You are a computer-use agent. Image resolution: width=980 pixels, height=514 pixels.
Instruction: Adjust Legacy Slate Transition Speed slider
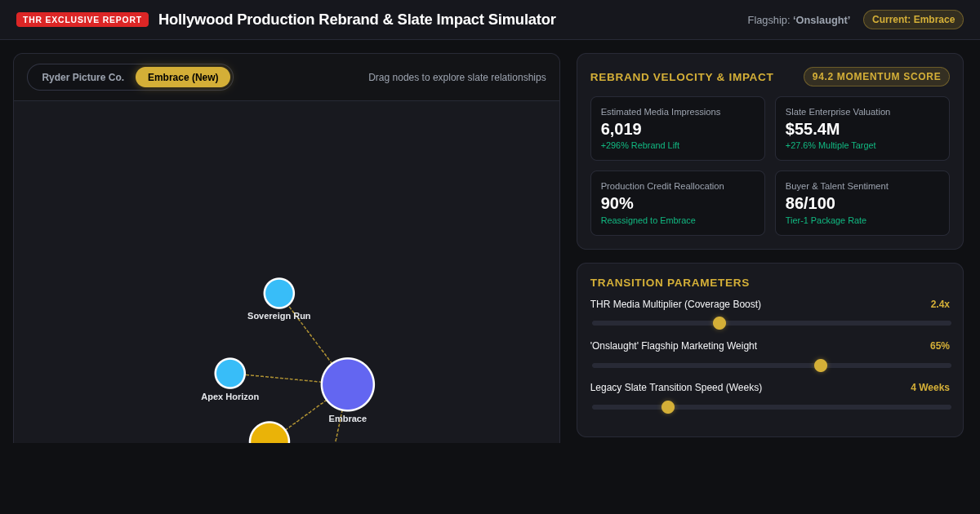pos(771,407)
